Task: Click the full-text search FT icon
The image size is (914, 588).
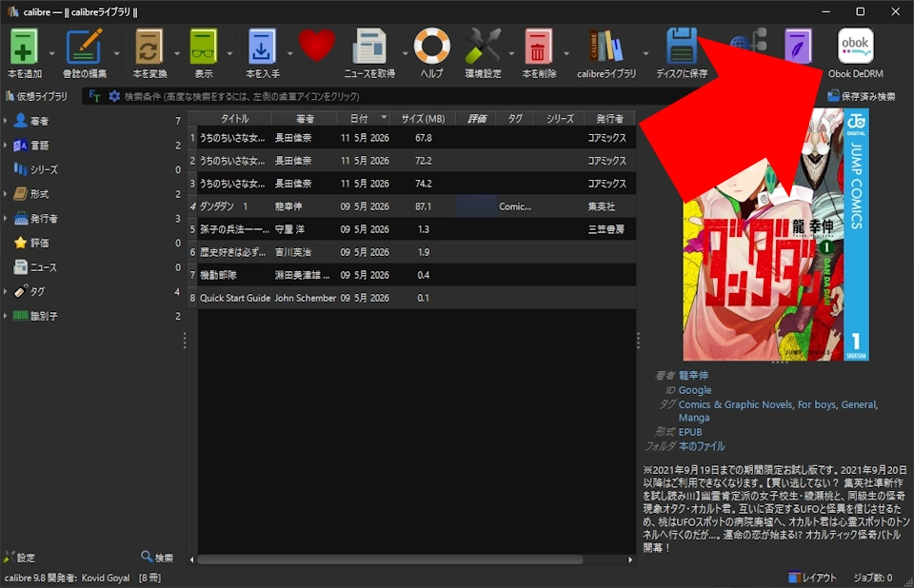Action: coord(94,96)
